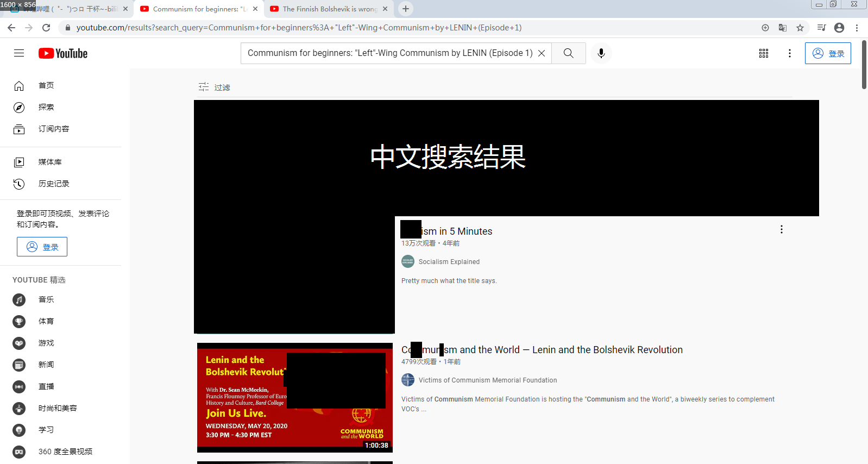Open the hamburger guide menu

pos(19,53)
